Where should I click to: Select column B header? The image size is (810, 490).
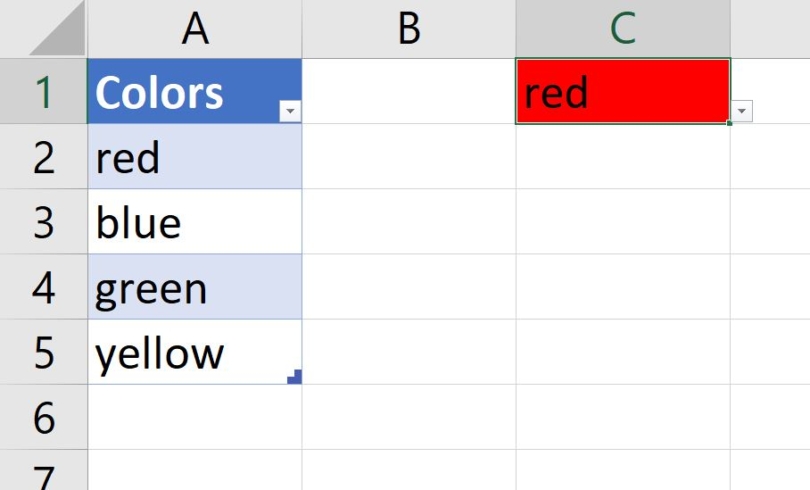(408, 29)
